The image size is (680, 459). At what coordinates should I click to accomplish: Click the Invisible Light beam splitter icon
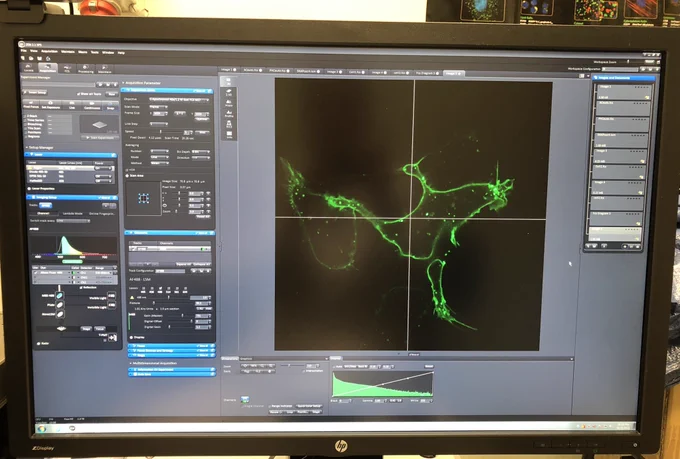111,305
